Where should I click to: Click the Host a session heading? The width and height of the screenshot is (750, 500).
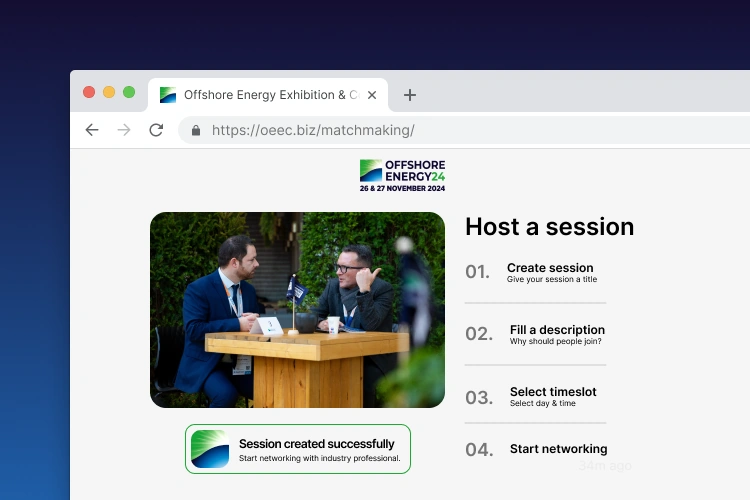coord(550,226)
